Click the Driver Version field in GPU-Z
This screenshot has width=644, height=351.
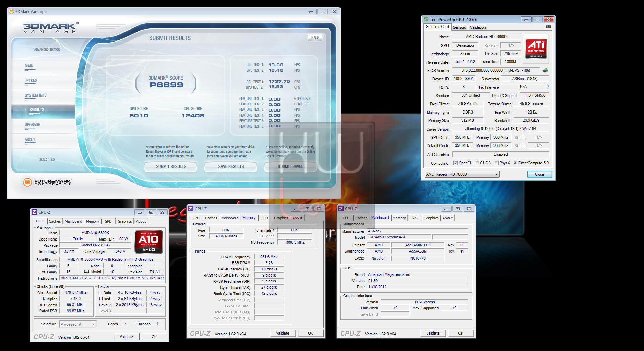[x=500, y=129]
